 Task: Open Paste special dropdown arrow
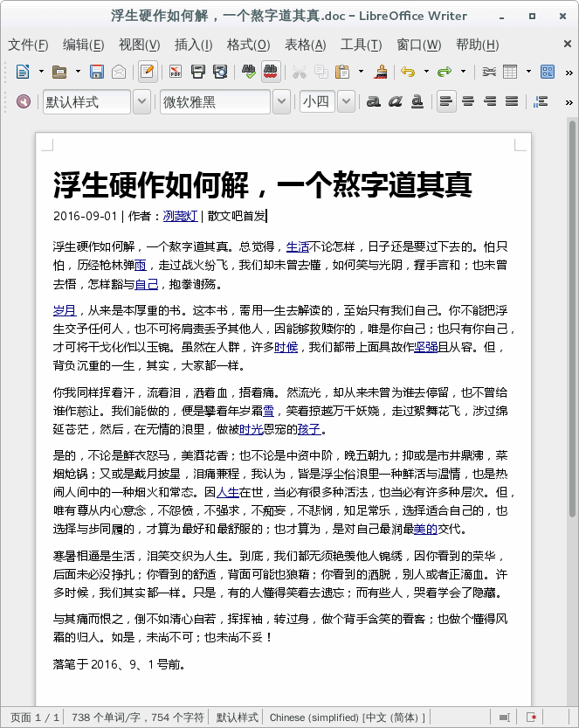click(x=361, y=72)
